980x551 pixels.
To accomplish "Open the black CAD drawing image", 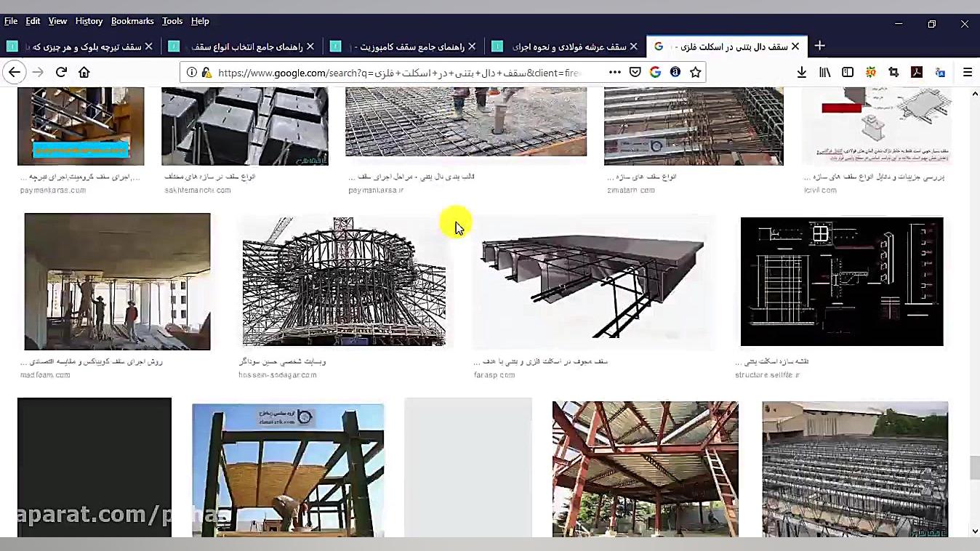I will [x=842, y=281].
